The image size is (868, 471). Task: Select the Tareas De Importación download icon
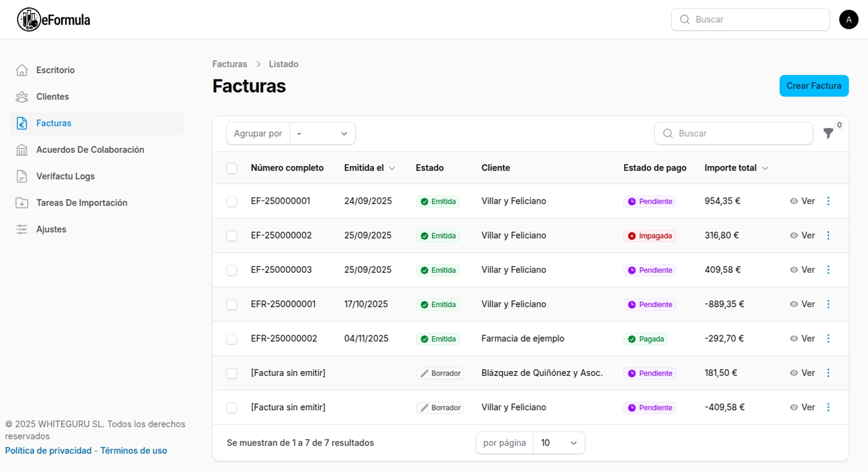point(22,202)
